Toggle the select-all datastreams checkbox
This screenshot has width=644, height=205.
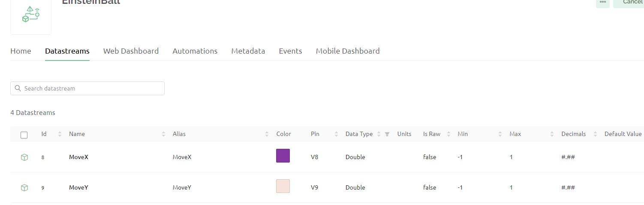[24, 135]
